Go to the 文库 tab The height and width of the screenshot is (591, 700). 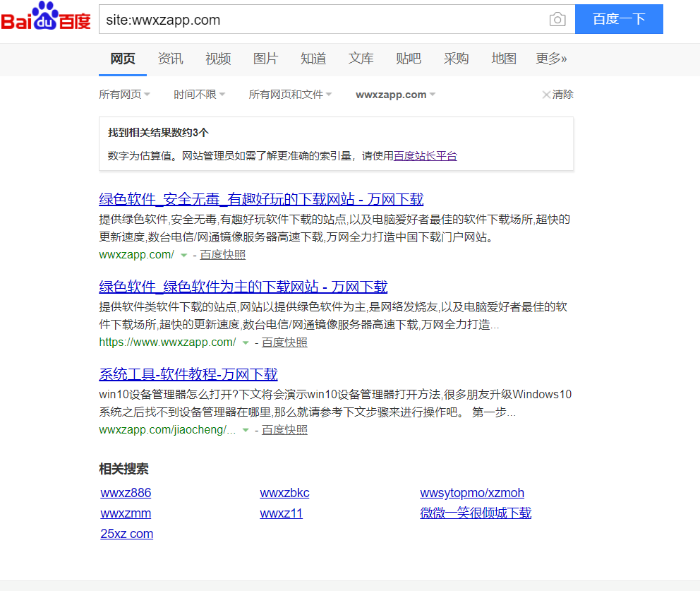pos(361,59)
